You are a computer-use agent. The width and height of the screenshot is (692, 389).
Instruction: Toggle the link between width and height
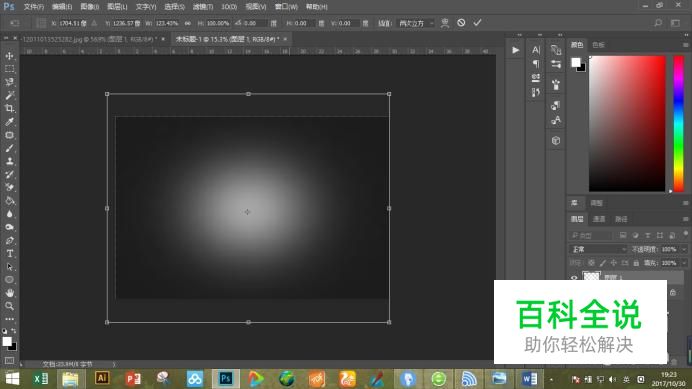pyautogui.click(x=188, y=23)
